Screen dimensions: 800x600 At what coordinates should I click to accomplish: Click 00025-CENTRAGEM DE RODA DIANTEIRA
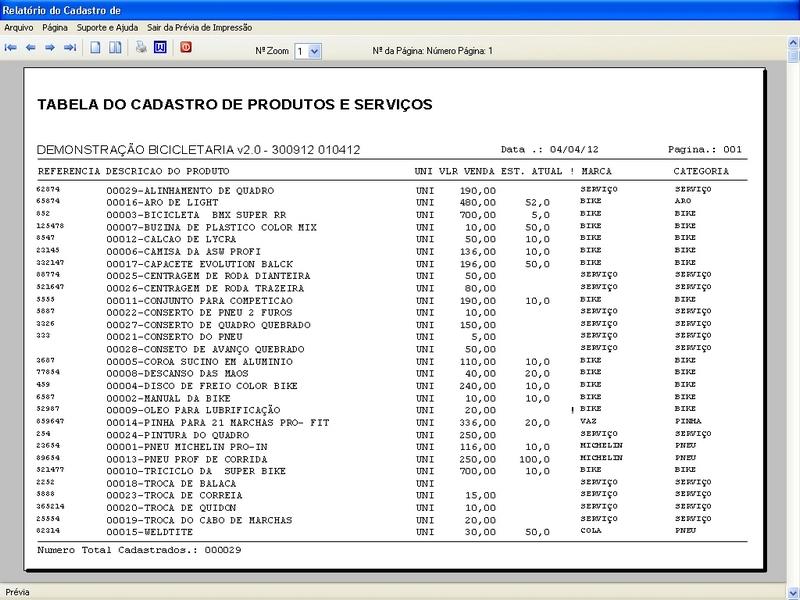tap(208, 276)
